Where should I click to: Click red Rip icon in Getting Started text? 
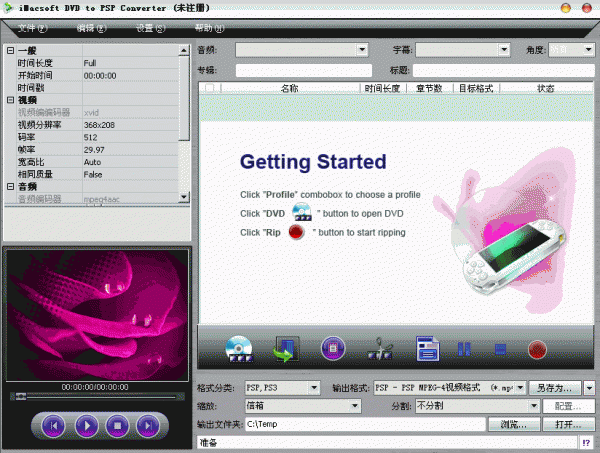(x=296, y=232)
